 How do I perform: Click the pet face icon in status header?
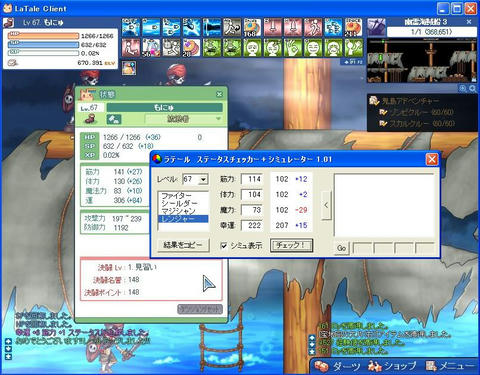tap(87, 95)
